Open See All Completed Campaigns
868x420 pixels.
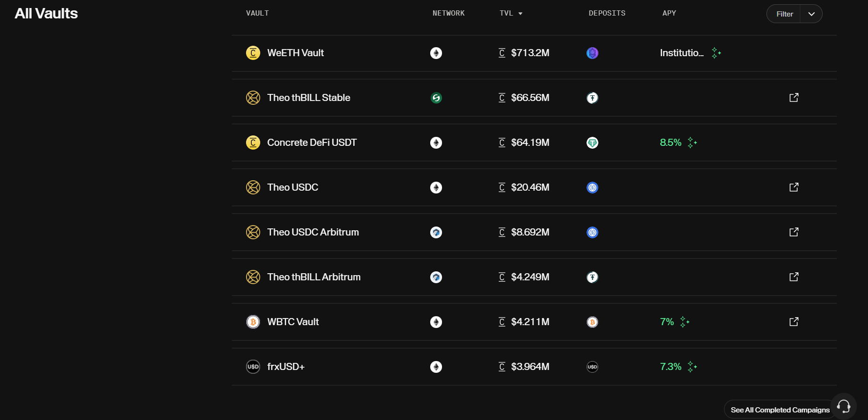(x=780, y=410)
